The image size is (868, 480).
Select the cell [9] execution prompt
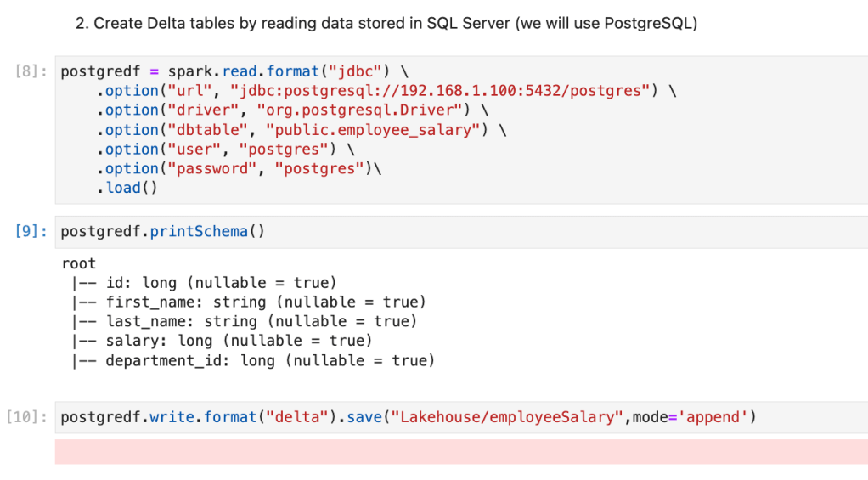33,231
